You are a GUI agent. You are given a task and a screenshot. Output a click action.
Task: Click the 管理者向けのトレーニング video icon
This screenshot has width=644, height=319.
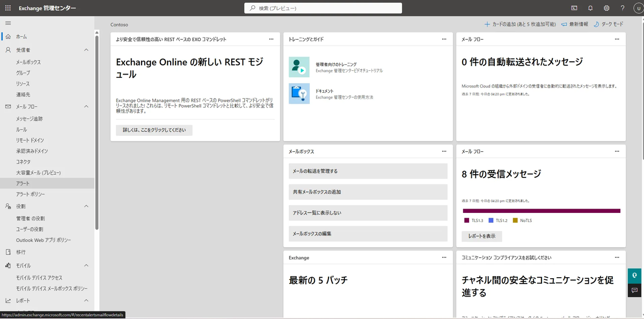pos(299,67)
